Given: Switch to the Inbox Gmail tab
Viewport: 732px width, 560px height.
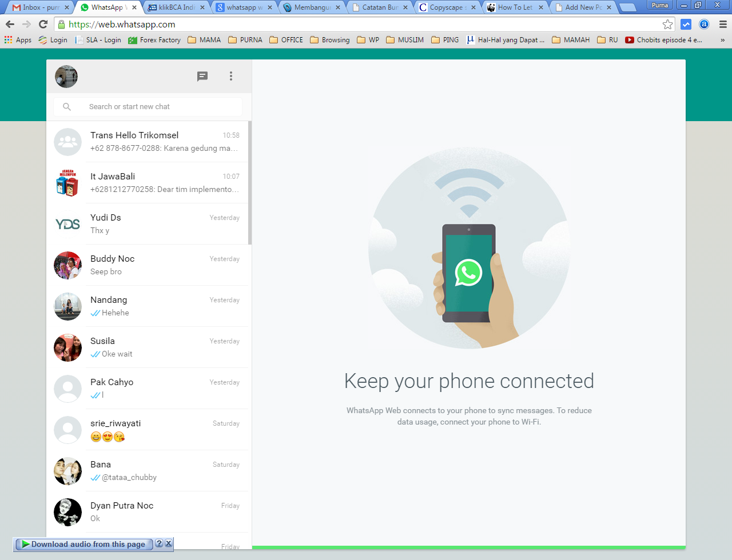Looking at the screenshot, I should click(40, 7).
